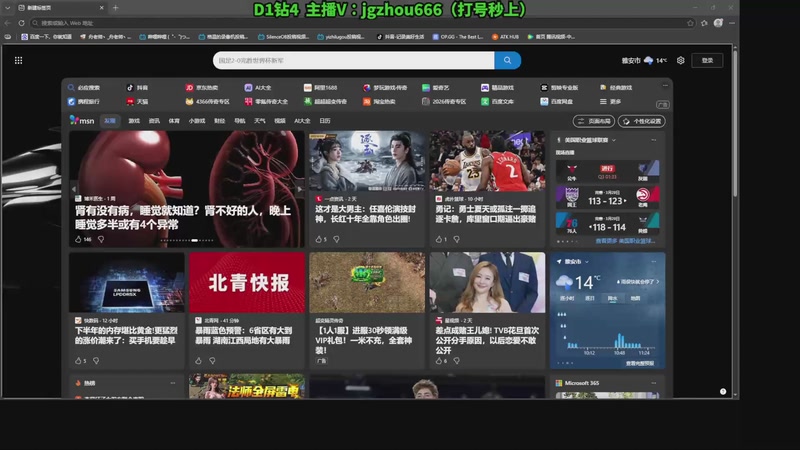
Task: Open 查看更多 NBA link
Action: click(x=625, y=241)
